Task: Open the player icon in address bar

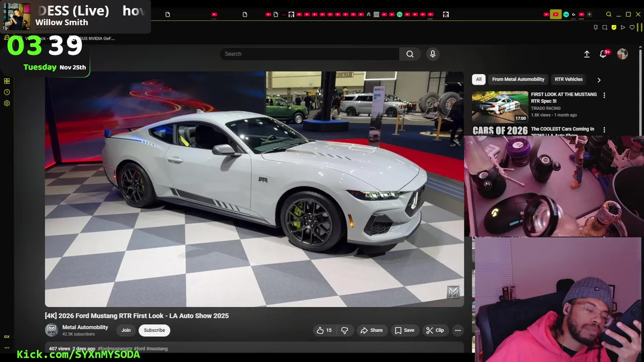Action: [x=623, y=28]
